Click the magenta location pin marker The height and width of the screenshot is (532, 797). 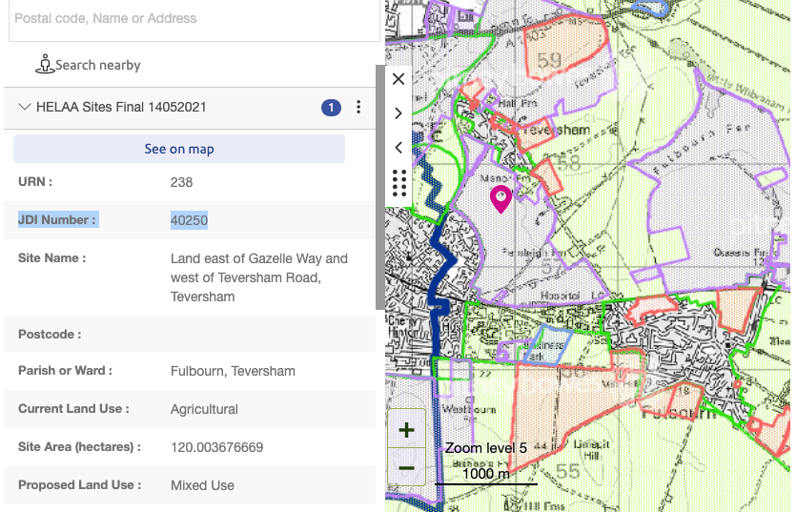coord(501,197)
